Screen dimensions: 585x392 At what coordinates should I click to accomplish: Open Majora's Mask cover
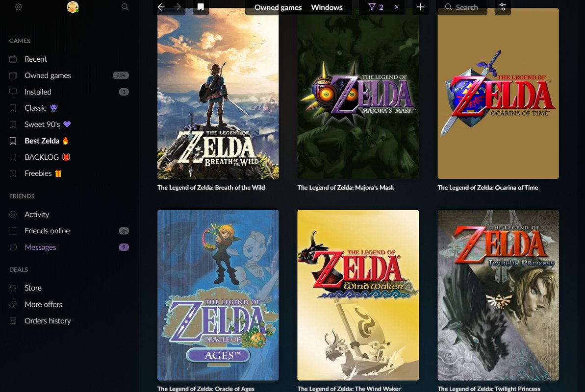click(358, 94)
